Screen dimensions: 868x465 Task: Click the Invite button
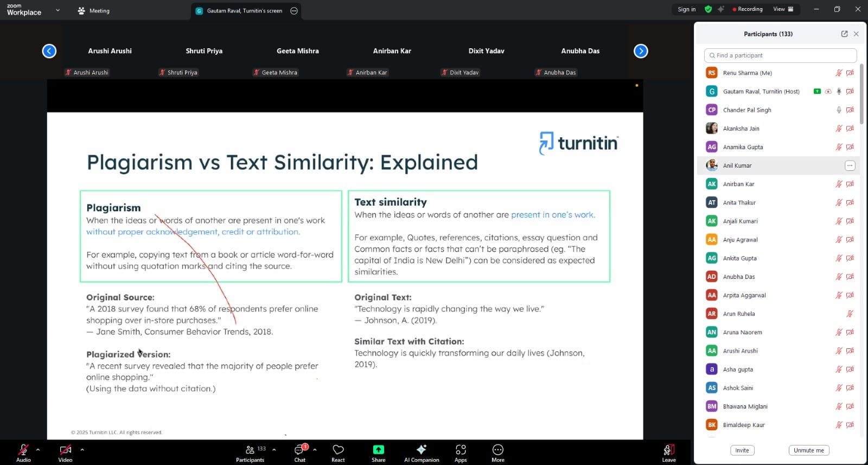pos(742,450)
